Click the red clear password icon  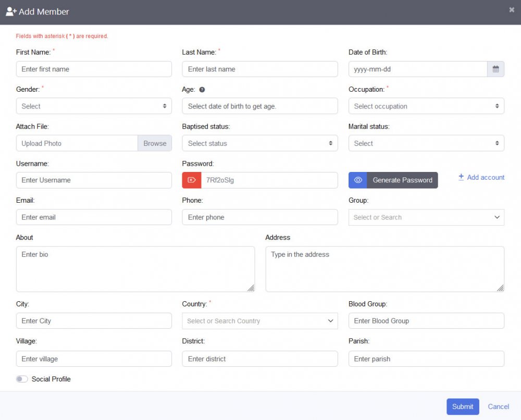point(191,180)
